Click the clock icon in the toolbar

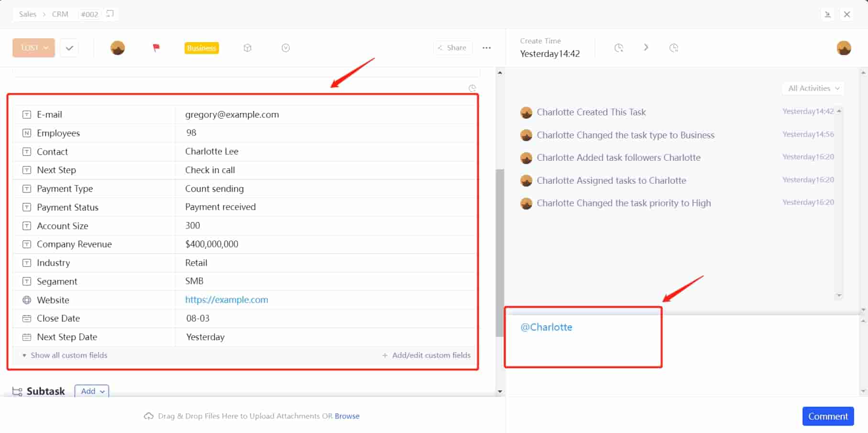click(286, 48)
